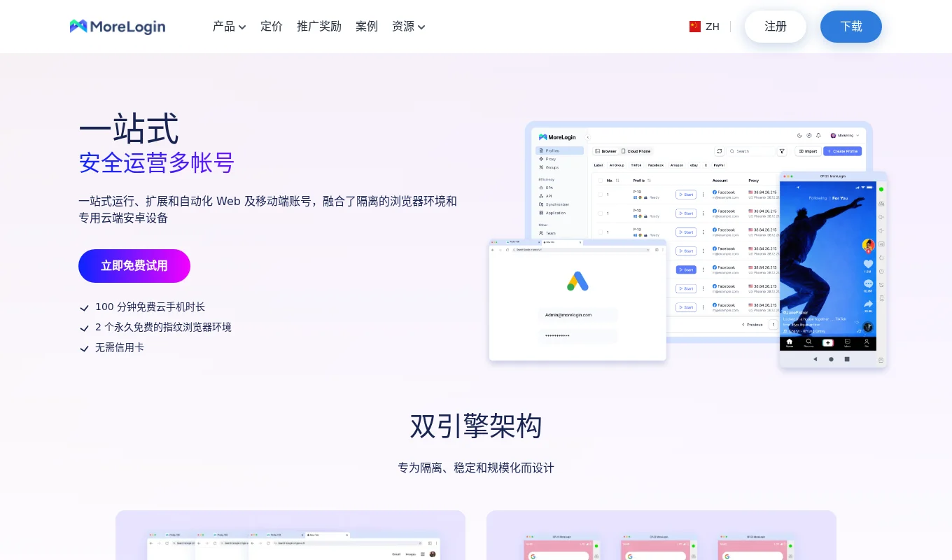
Task: Open the Proxy section in the sidebar
Action: tap(550, 159)
